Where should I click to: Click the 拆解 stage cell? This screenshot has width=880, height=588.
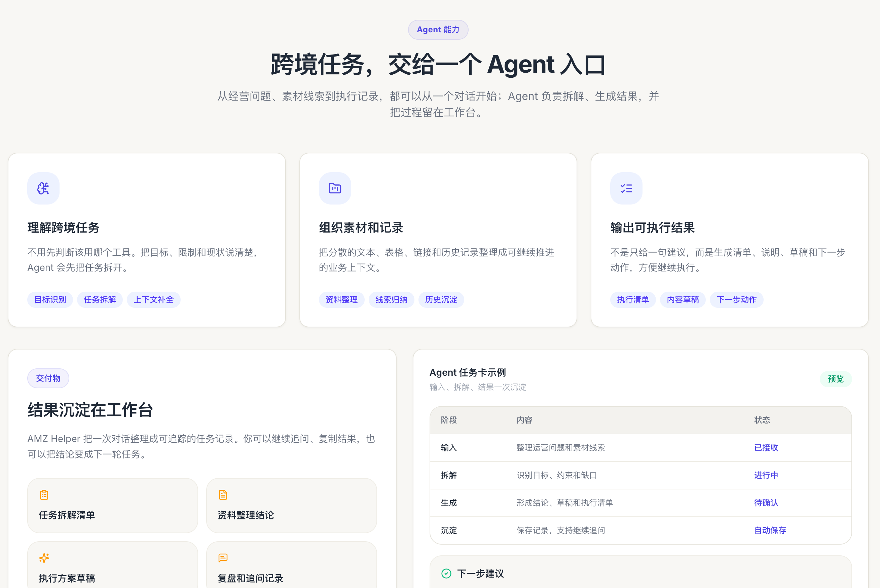pos(449,475)
